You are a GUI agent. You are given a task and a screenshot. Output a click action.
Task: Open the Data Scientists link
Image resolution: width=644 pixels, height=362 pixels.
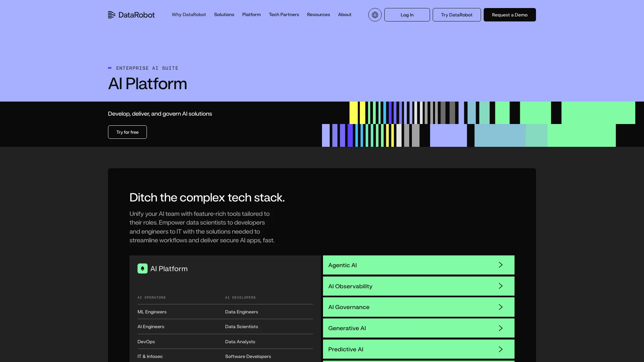coord(241,326)
